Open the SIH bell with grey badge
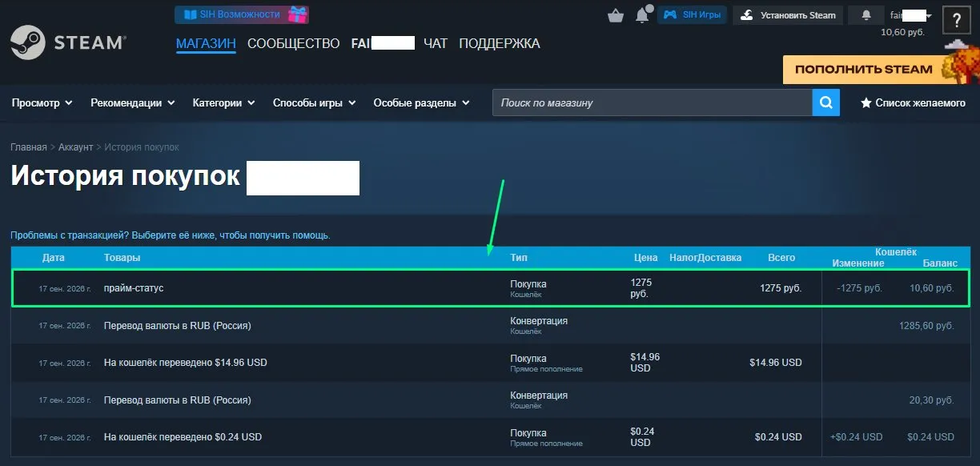This screenshot has width=980, height=466. point(643,14)
